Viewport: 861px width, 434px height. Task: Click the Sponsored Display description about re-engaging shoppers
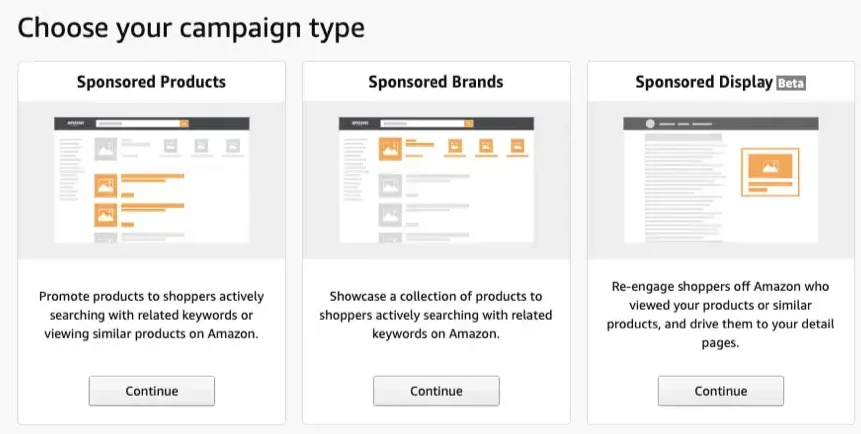720,315
